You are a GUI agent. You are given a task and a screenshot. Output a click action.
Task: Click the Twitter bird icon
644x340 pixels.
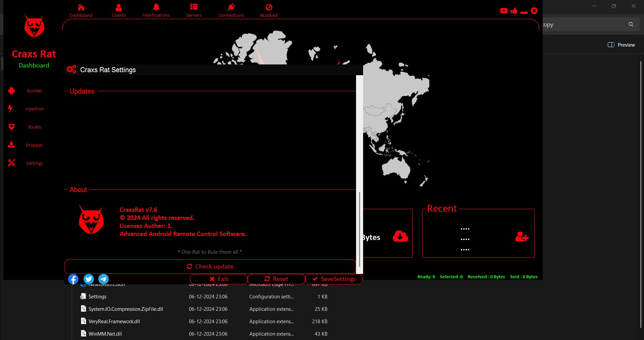pos(89,279)
